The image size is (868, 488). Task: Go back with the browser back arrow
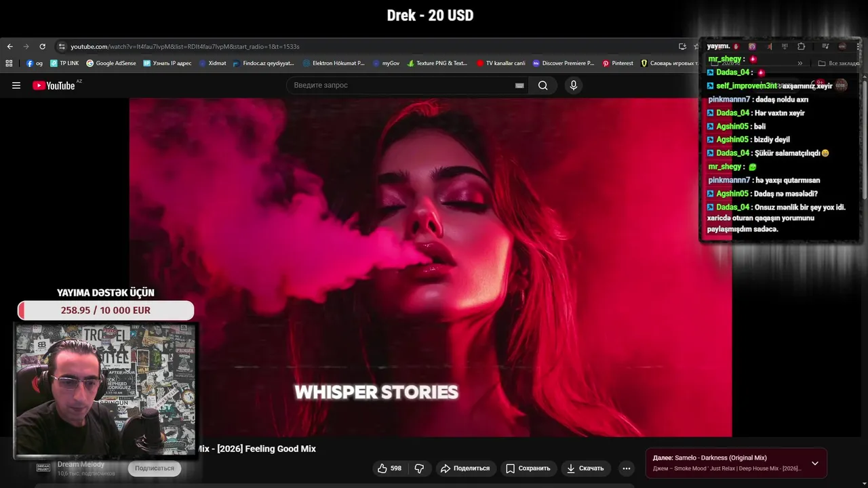click(9, 47)
